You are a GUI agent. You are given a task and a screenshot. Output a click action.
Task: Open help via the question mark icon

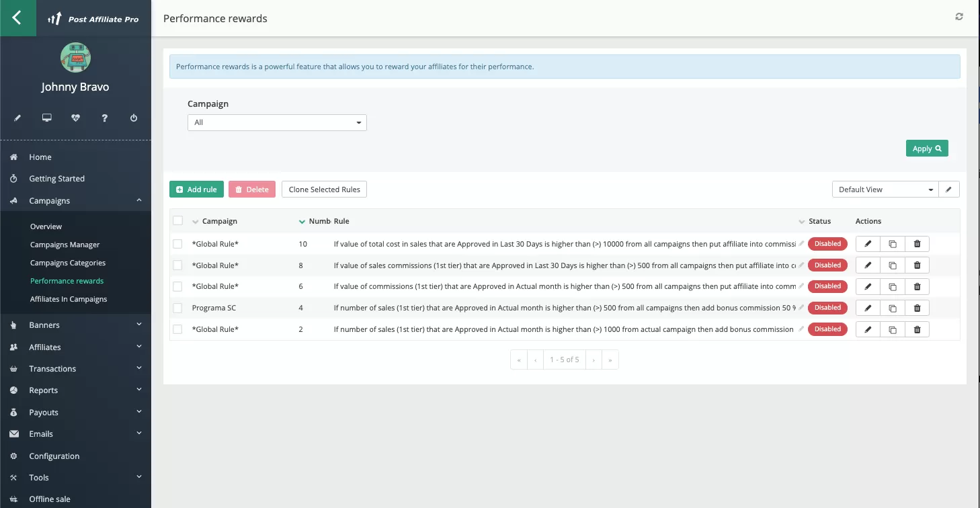[104, 118]
